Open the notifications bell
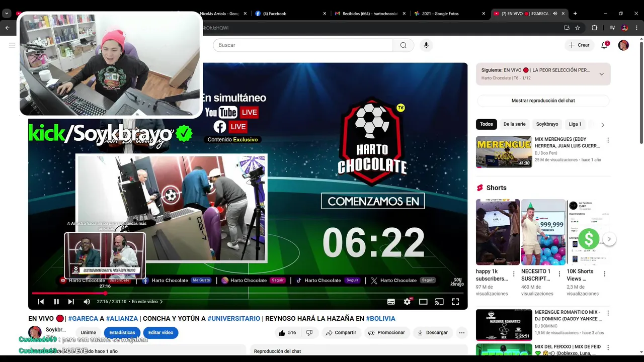Screen dimensions: 644x362 point(605,45)
